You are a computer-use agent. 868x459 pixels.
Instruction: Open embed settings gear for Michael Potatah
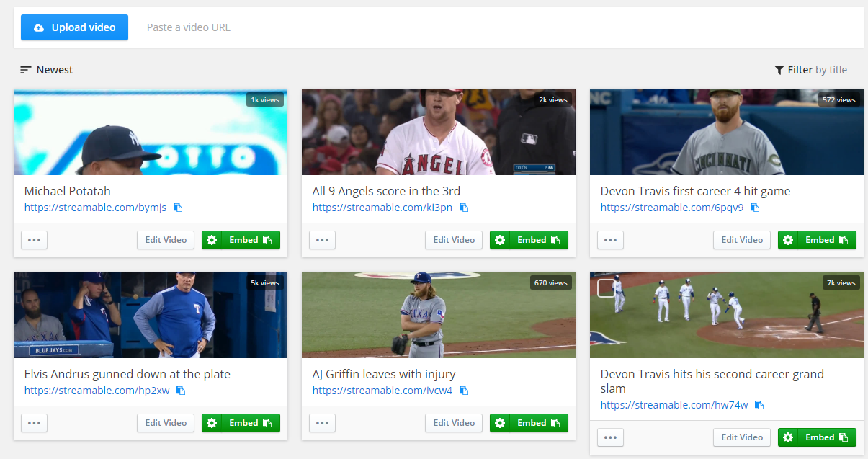point(212,240)
